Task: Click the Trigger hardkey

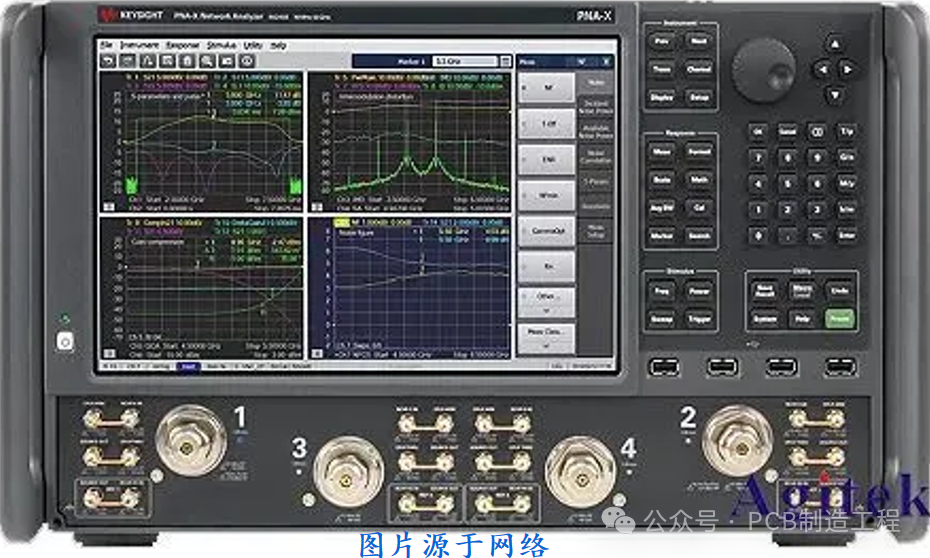Action: (699, 319)
